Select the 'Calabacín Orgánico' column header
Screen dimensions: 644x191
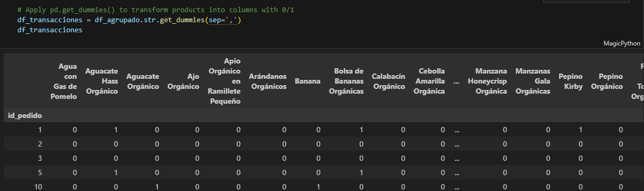[389, 81]
